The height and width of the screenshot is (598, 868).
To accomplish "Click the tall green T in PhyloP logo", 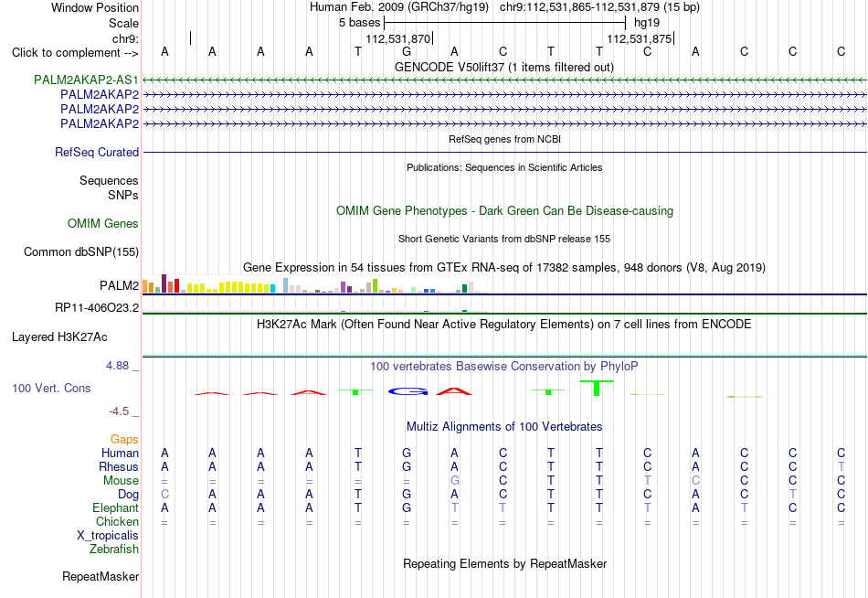I will click(x=597, y=388).
